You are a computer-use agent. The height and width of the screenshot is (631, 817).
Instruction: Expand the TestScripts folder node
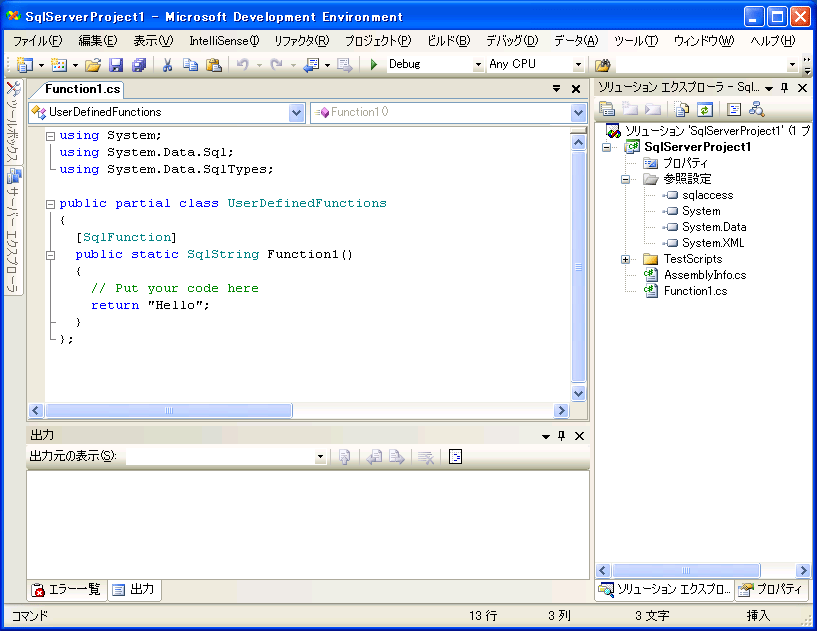coord(625,259)
